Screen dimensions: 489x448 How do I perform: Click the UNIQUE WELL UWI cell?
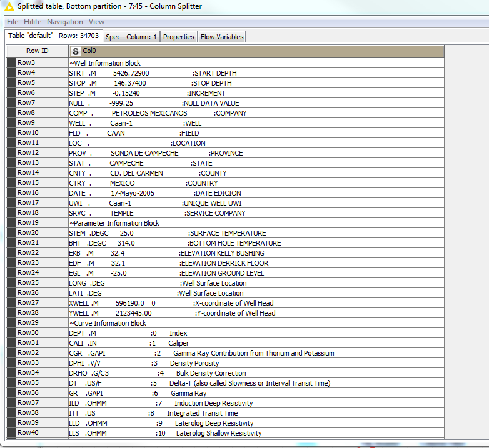(256, 203)
